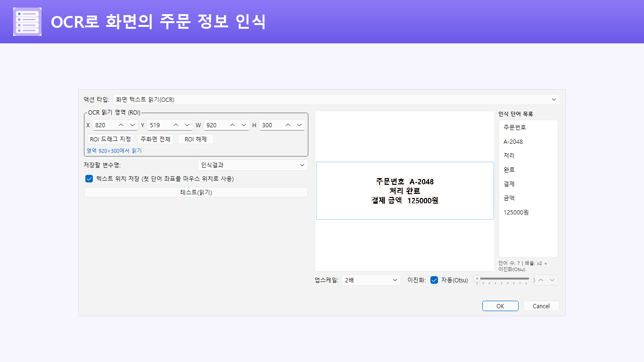The height and width of the screenshot is (362, 644).
Task: Decrease the W value with down arrow
Action: (x=244, y=125)
